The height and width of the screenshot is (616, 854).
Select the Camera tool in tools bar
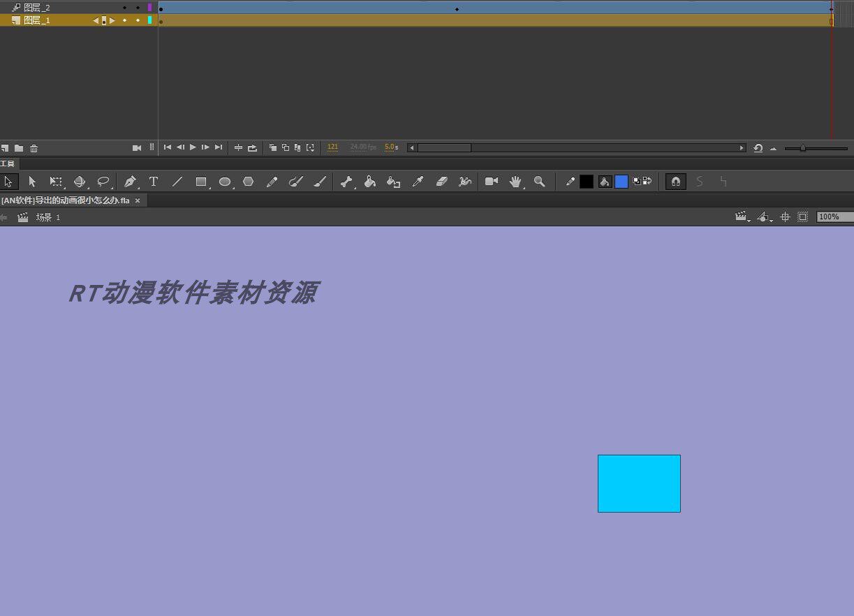point(492,182)
